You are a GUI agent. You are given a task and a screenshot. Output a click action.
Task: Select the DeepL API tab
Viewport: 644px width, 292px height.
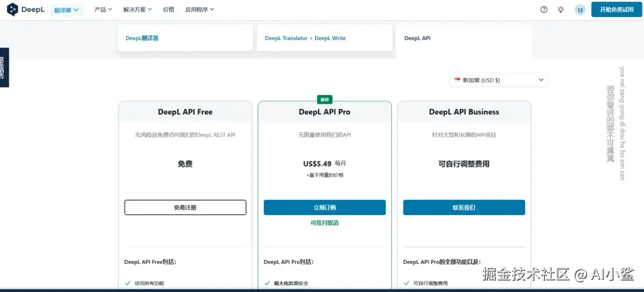[464, 40]
